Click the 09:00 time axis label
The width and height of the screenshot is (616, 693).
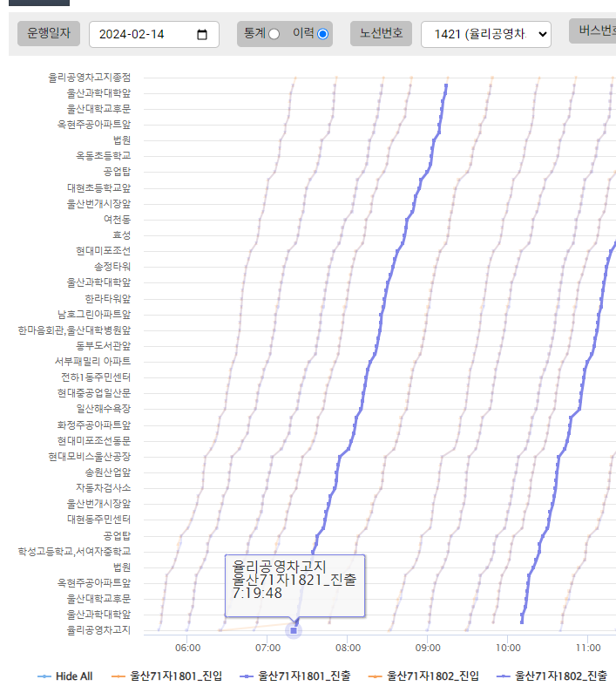(x=428, y=648)
